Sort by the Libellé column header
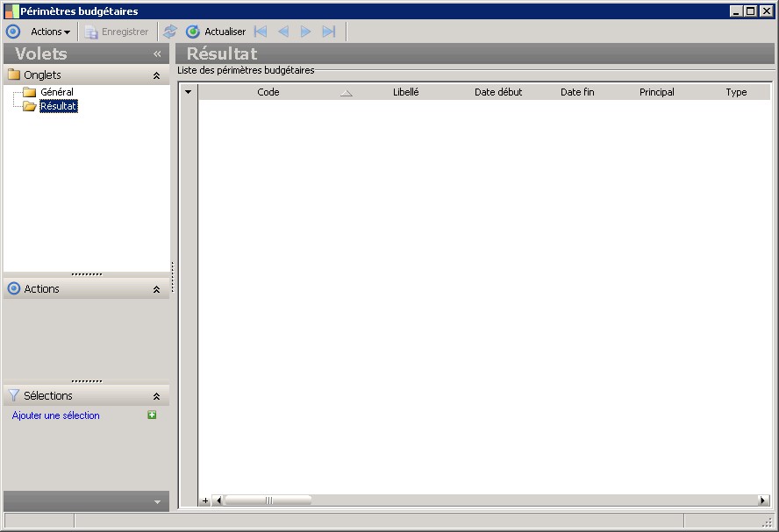This screenshot has height=532, width=779. 406,92
